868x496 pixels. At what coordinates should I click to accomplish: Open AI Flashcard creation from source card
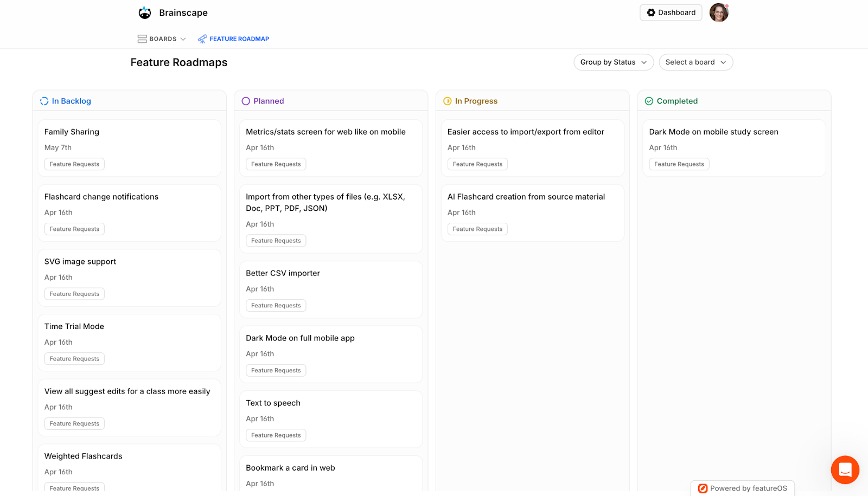point(533,213)
